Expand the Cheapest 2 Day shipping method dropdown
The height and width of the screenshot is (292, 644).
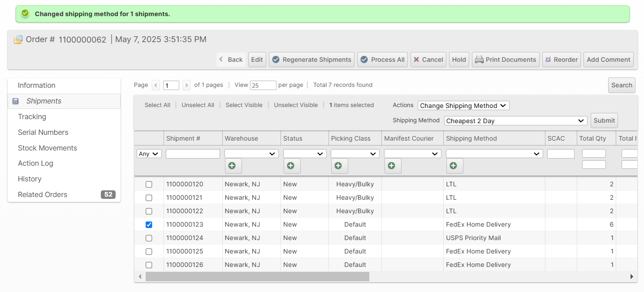[x=515, y=121]
